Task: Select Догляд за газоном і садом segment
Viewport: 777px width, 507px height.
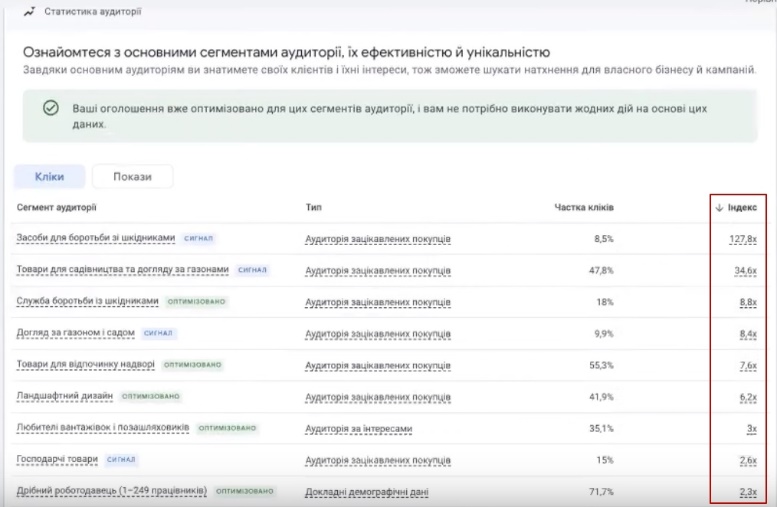Action: coord(75,333)
